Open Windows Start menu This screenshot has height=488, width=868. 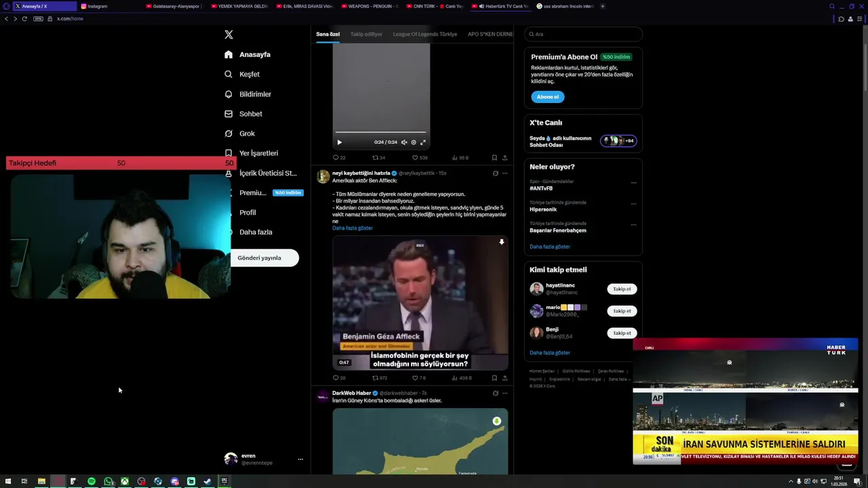tap(7, 481)
